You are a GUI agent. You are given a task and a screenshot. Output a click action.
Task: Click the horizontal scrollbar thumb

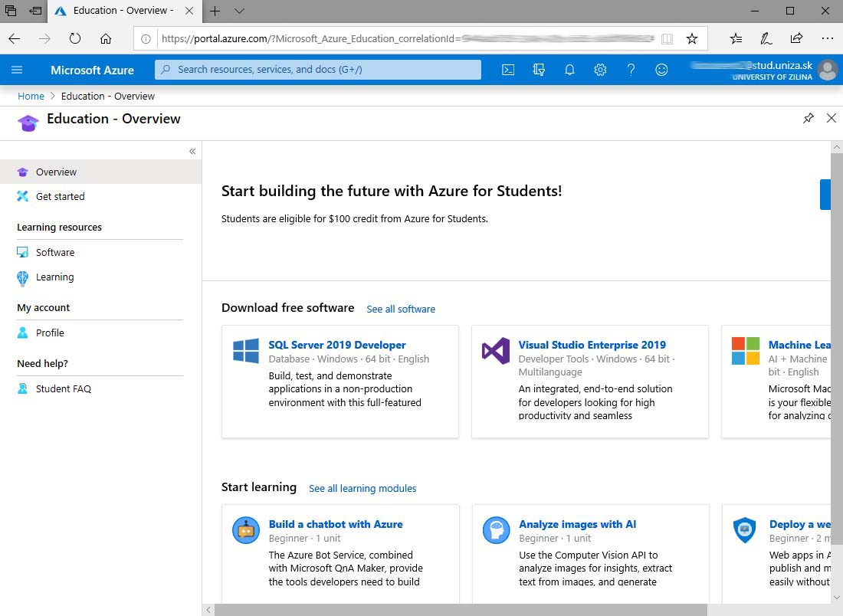[x=461, y=610]
